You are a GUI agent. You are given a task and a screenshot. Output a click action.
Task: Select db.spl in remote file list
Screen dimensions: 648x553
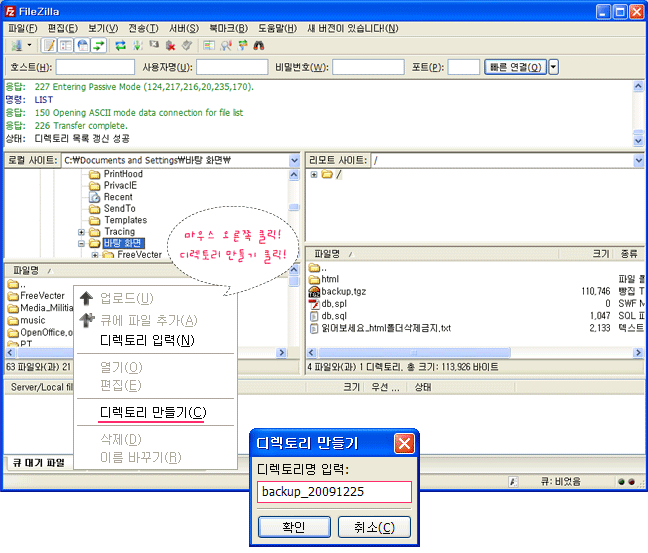tap(334, 304)
